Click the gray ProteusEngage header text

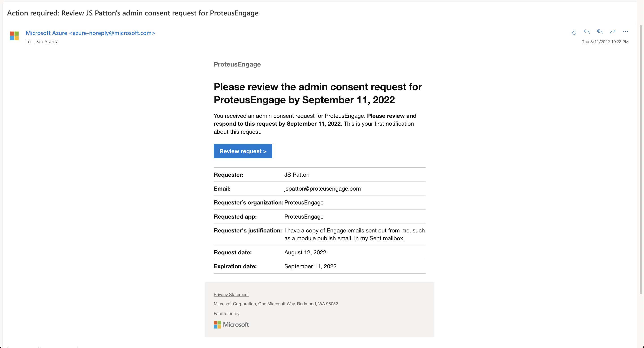[237, 64]
